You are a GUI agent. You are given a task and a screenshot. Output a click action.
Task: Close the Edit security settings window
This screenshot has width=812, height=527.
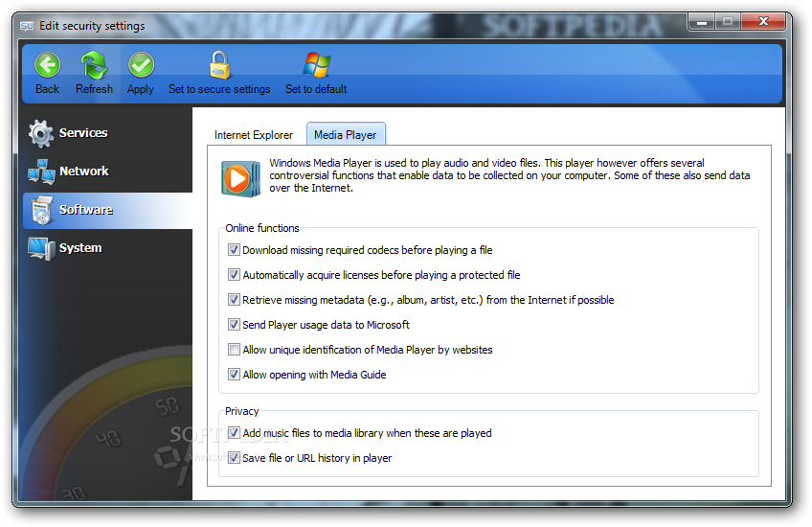coord(763,22)
